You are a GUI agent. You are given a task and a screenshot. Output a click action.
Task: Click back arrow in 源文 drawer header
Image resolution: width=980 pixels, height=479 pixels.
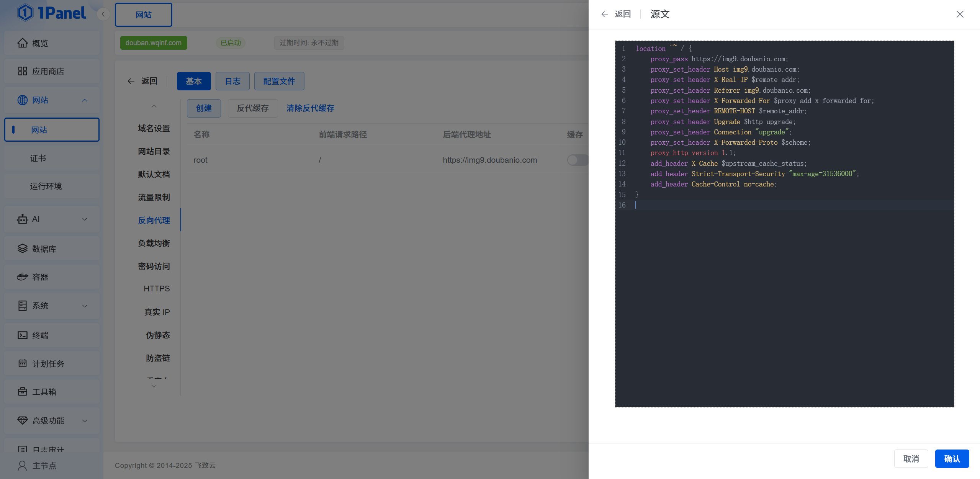click(x=605, y=14)
